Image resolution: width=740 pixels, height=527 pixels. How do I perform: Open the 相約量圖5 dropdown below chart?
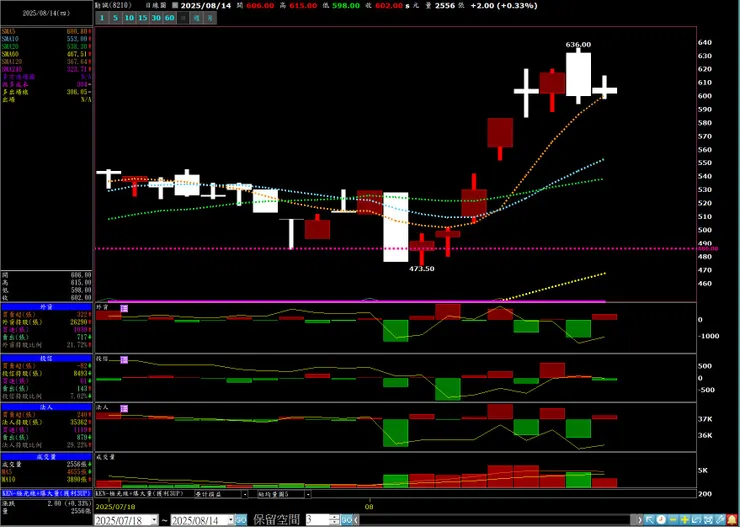tap(284, 494)
